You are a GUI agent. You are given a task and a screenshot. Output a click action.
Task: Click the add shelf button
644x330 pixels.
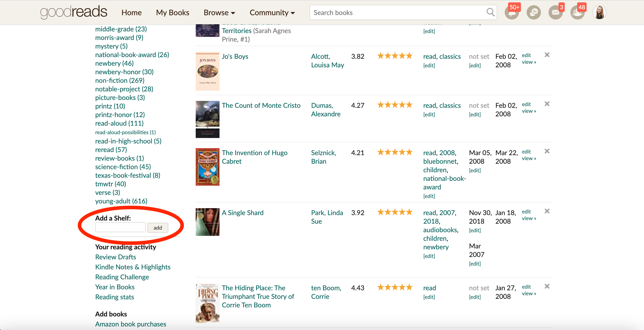158,228
